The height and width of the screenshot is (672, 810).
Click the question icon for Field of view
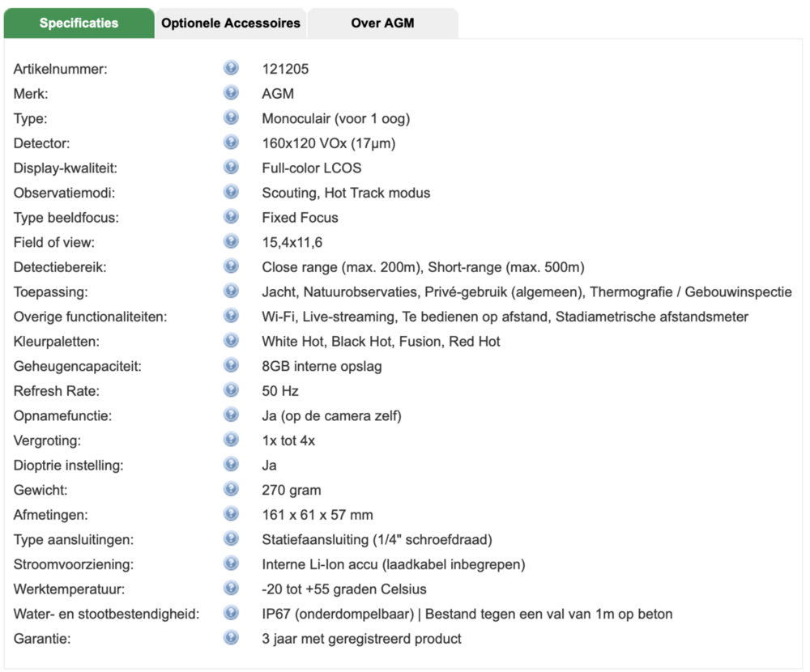coord(231,241)
